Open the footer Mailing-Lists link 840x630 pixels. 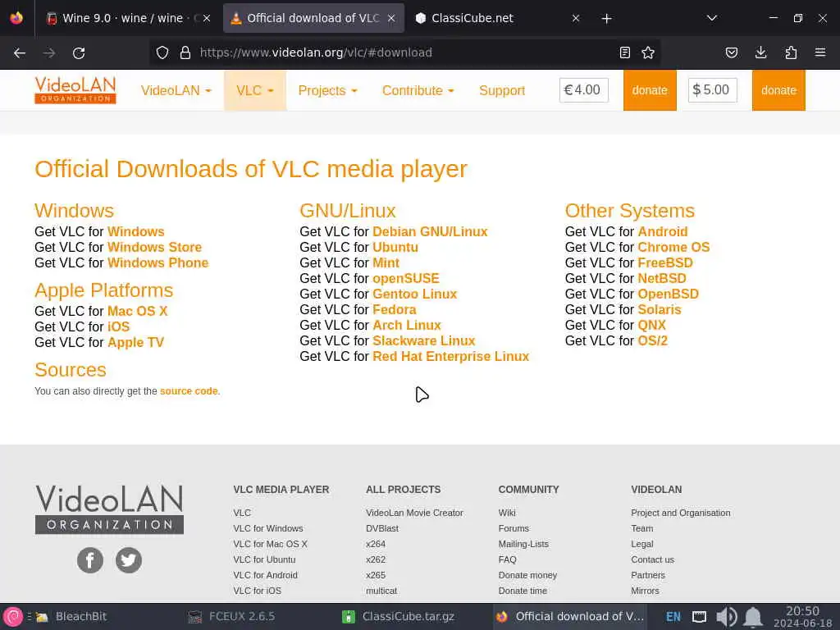(x=523, y=544)
